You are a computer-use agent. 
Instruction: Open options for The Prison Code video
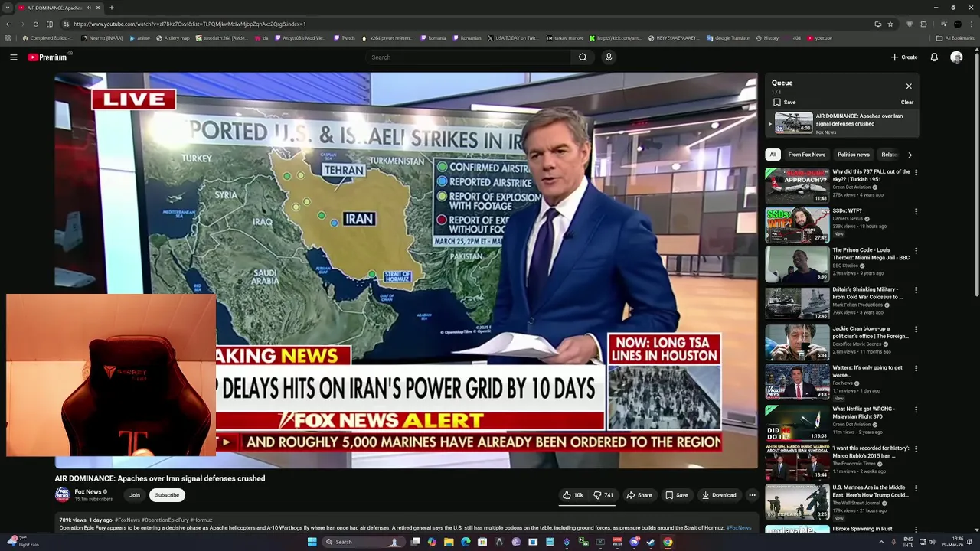coord(916,251)
